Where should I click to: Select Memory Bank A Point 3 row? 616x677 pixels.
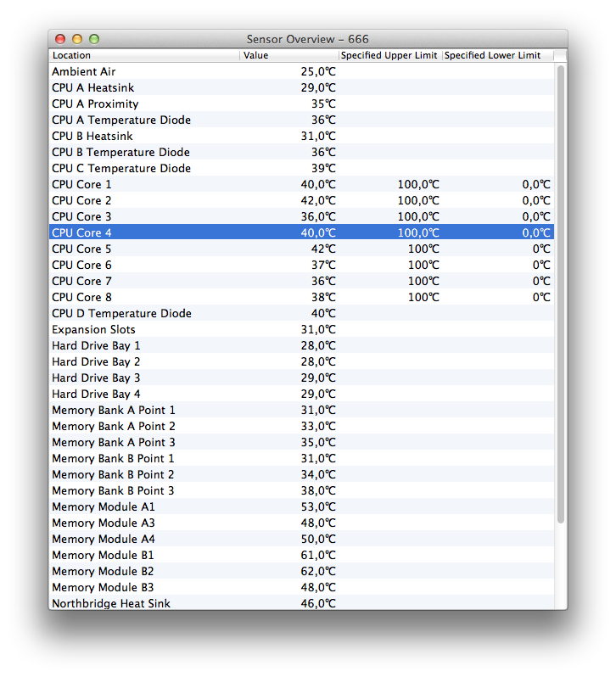pyautogui.click(x=301, y=442)
